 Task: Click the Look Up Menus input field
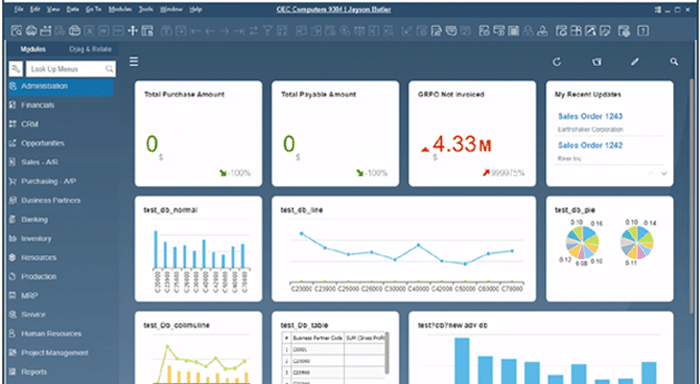coord(71,69)
